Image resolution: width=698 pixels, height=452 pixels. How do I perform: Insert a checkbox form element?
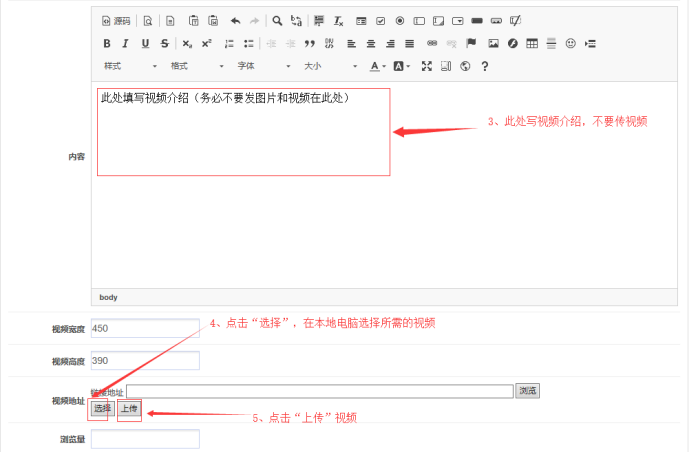380,20
